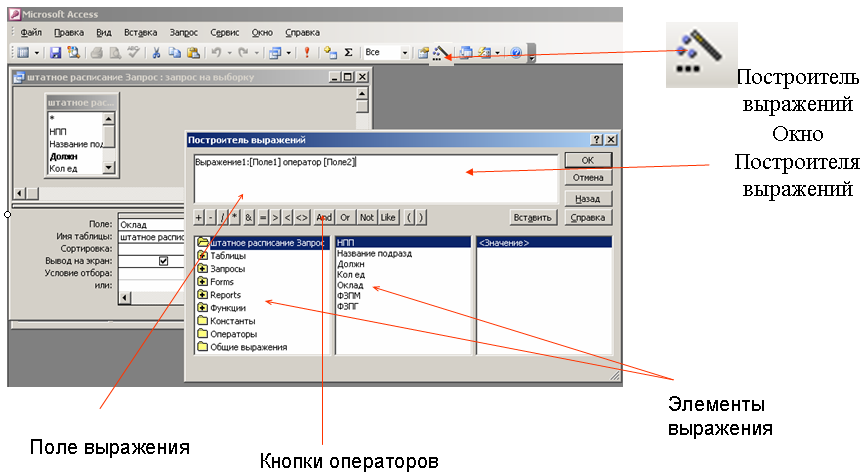The image size is (866, 475).
Task: Click the not-equal <> operator button
Action: click(302, 218)
